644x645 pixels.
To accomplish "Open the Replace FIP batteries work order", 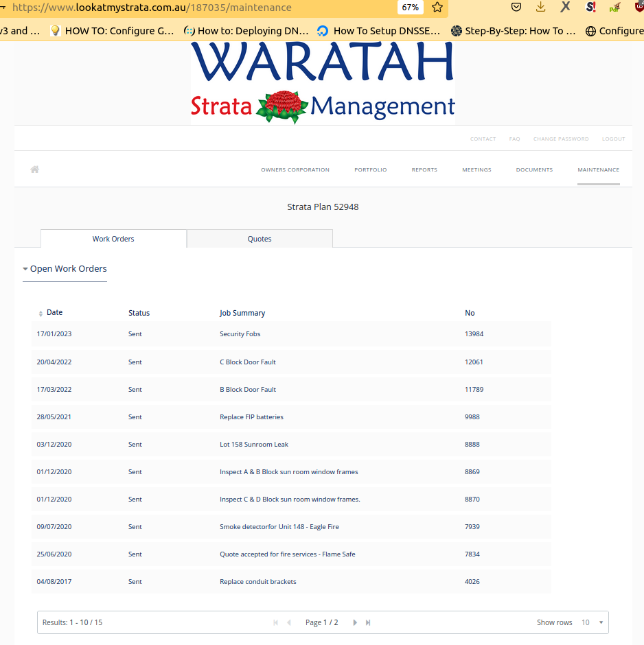I will pos(251,417).
